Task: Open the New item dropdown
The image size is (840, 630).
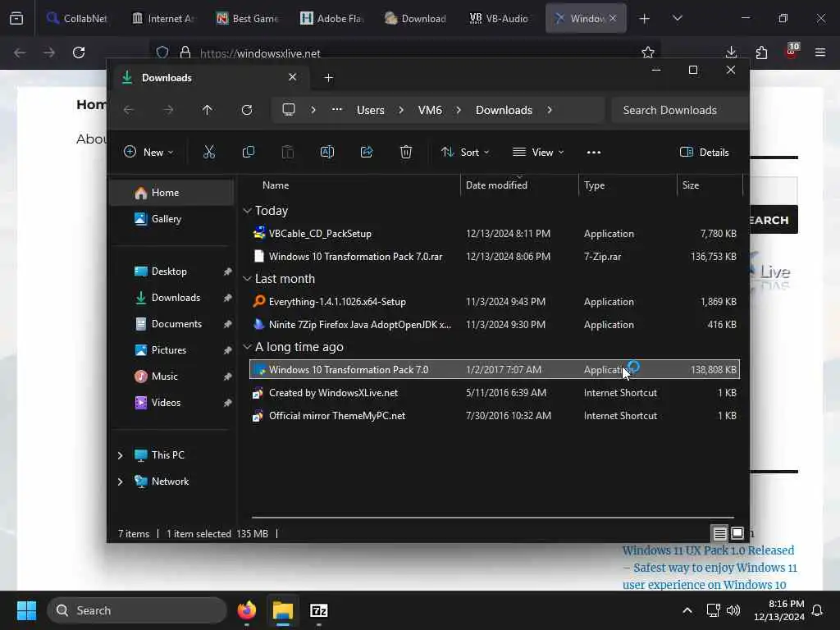Action: [x=148, y=152]
